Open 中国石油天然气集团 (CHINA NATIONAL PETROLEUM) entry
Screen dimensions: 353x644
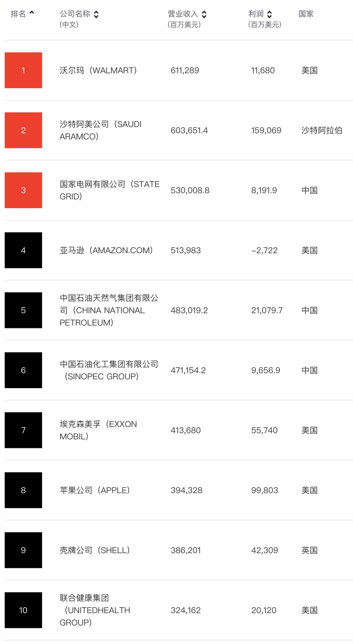109,310
